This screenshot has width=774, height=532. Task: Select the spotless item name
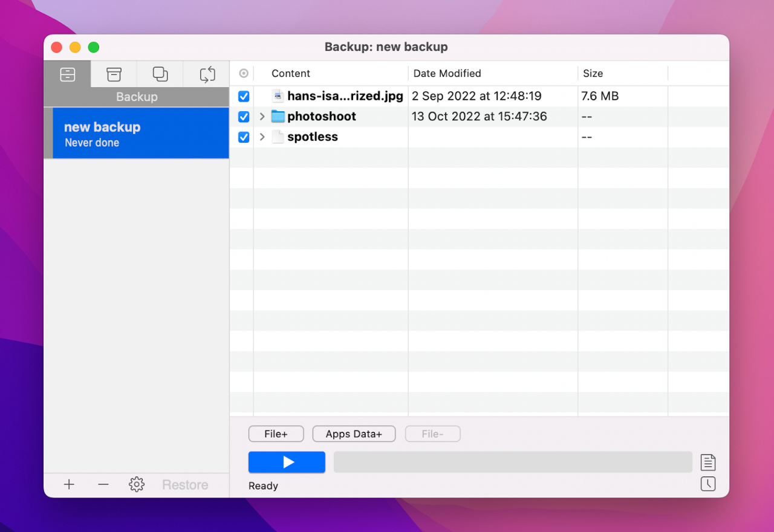tap(313, 137)
